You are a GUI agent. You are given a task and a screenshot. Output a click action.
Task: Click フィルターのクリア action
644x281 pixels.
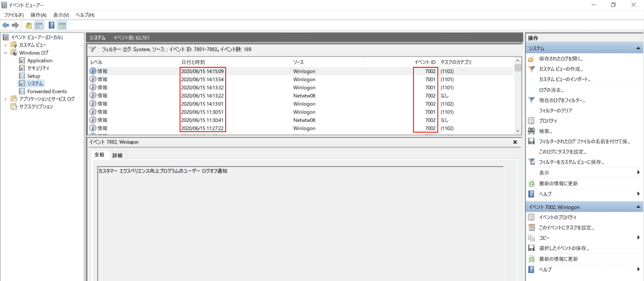coord(555,110)
